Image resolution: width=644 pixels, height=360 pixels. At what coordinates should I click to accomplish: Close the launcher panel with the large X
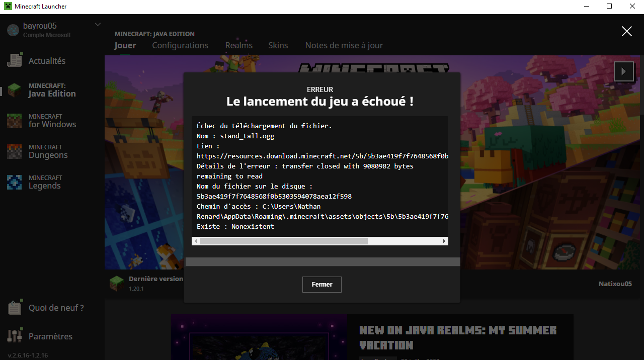[626, 31]
